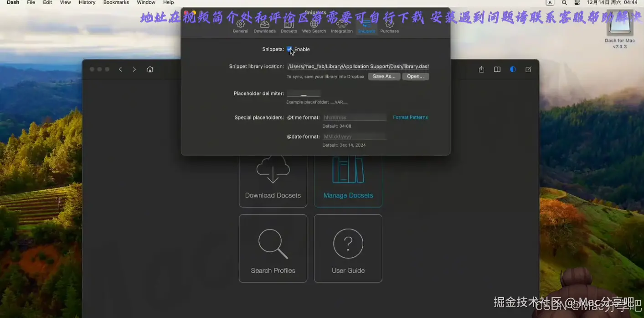Open the Help menu
644x318 pixels.
tap(169, 3)
